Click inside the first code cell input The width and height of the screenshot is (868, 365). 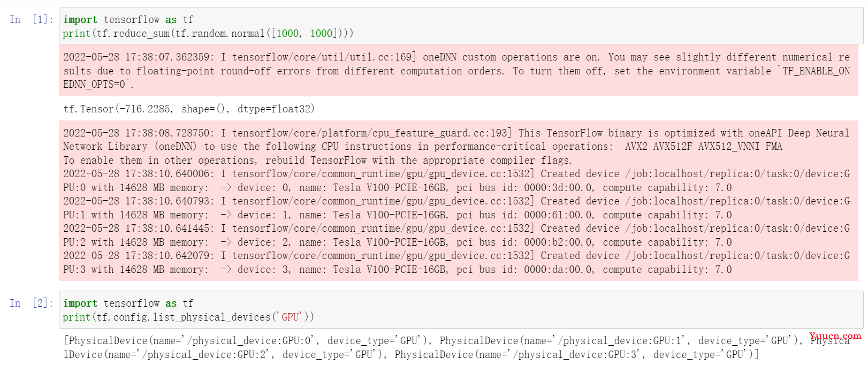(460, 26)
